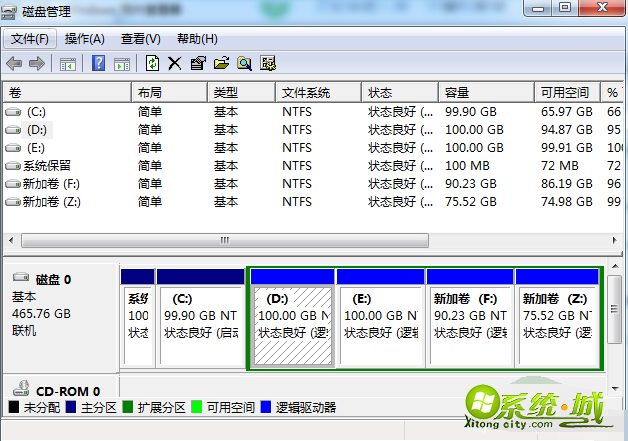
Task: Click the disk pane scroll up arrow
Action: click(x=614, y=266)
